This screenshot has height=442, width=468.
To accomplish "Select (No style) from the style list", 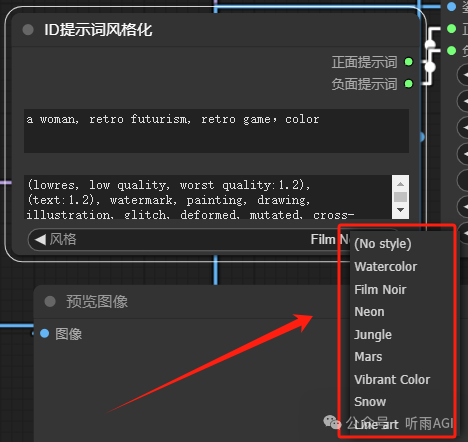I will pyautogui.click(x=382, y=244).
